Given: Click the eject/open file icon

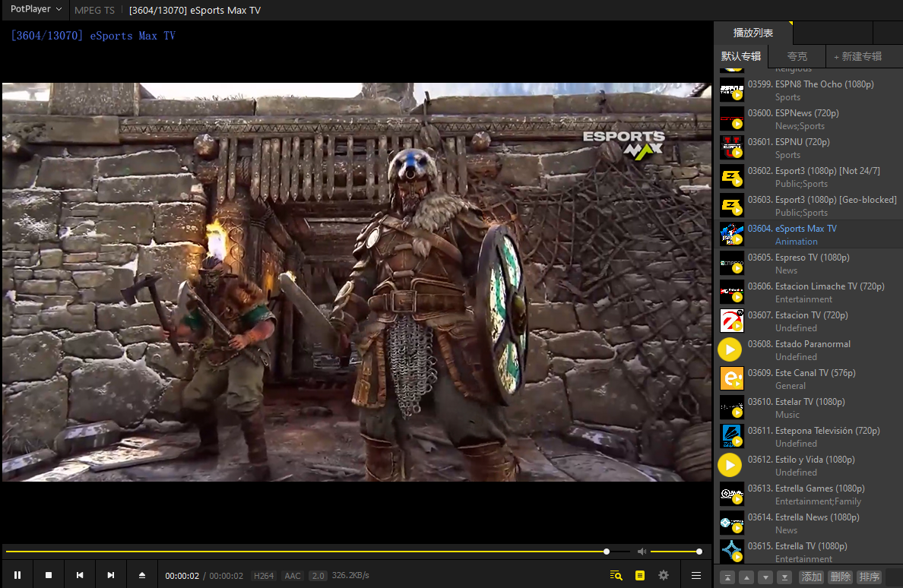Looking at the screenshot, I should pyautogui.click(x=141, y=575).
